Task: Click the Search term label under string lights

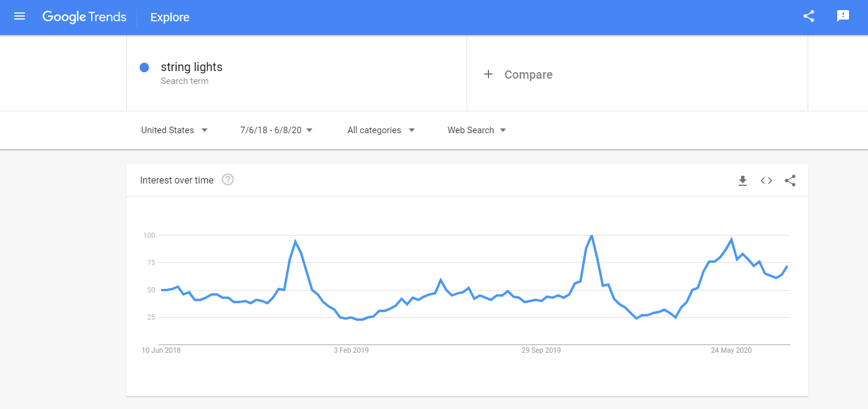Action: pyautogui.click(x=185, y=80)
